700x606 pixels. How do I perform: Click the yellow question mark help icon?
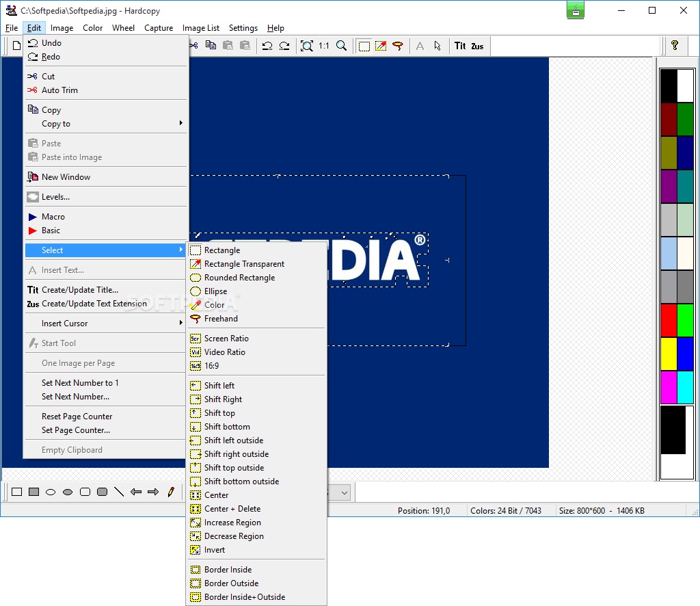coord(675,45)
